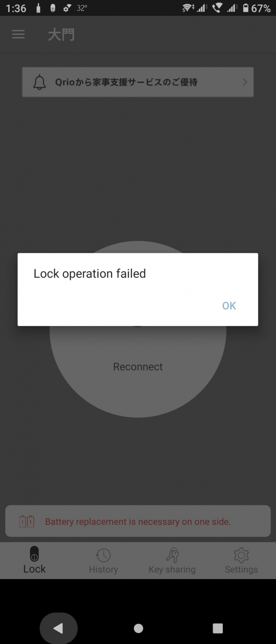Screen dimensions: 276x644
Task: Tap the Key sharing keys icon
Action: click(172, 555)
